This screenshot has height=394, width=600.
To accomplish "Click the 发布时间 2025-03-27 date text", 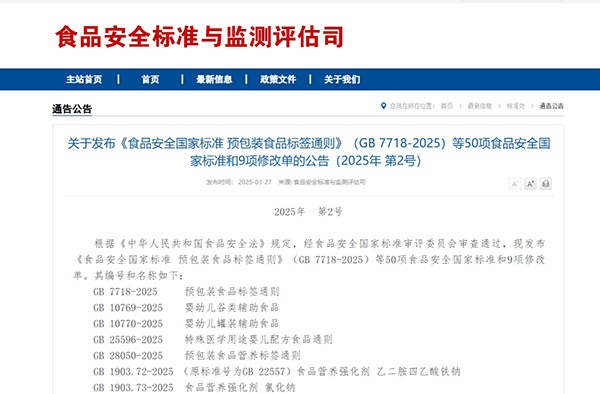I will pyautogui.click(x=239, y=182).
